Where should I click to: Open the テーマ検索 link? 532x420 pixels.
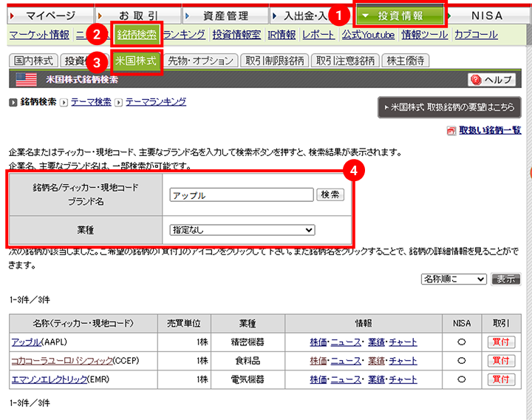pos(91,102)
